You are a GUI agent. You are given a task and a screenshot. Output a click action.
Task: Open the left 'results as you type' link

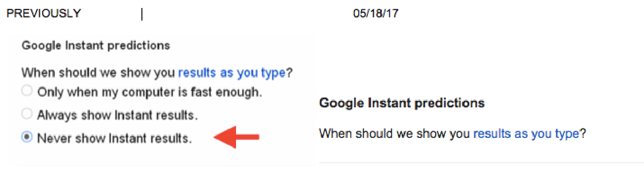tap(232, 73)
